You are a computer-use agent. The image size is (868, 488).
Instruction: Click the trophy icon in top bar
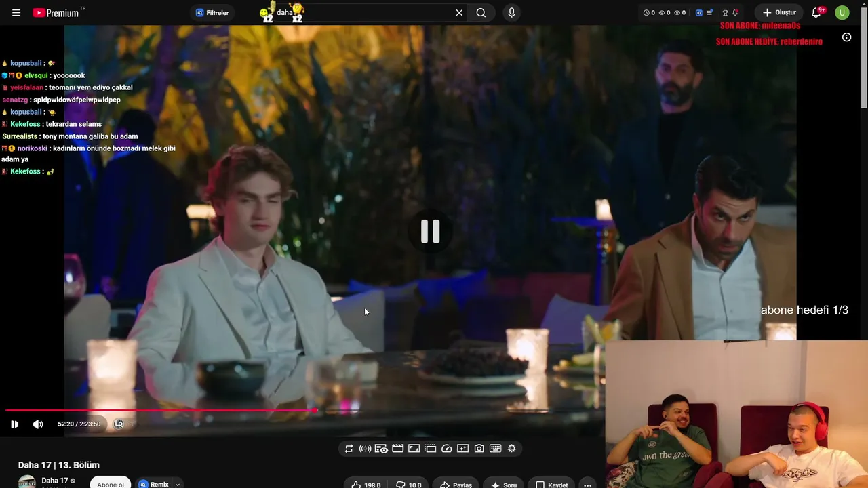tap(725, 13)
